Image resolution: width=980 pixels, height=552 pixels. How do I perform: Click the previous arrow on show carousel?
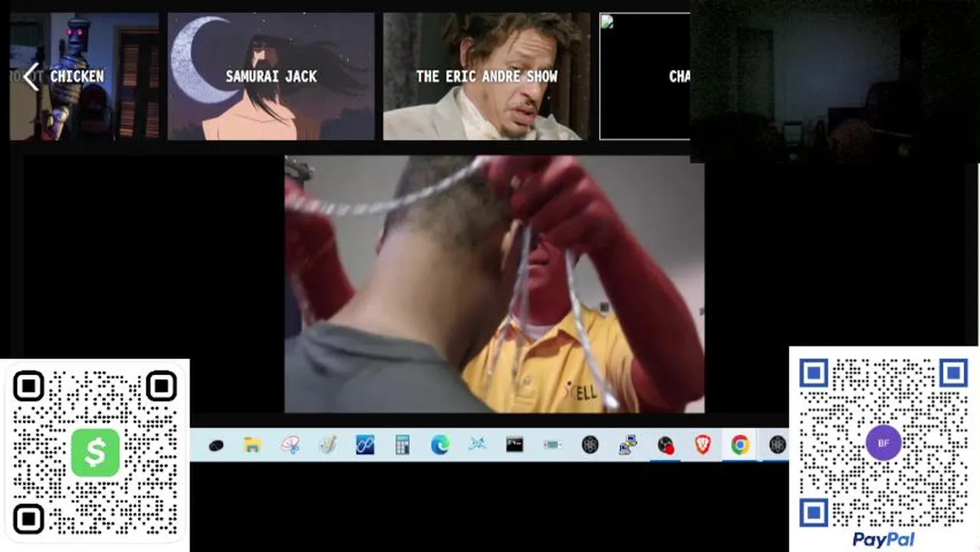coord(31,77)
